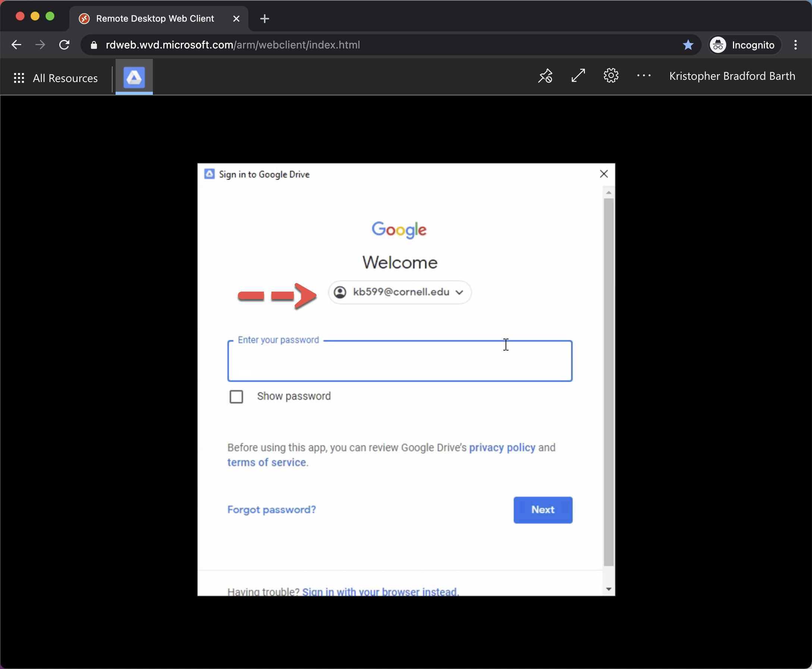Click the Forgot password? link
This screenshot has height=669, width=812.
click(271, 509)
